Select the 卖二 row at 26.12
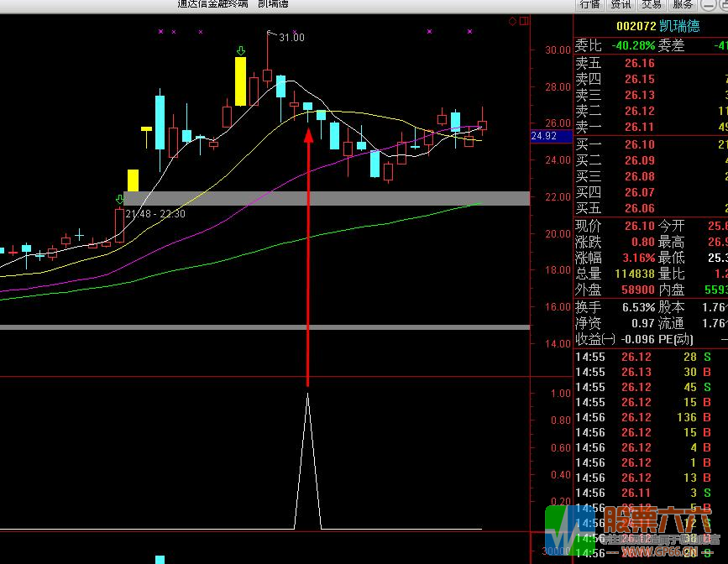Image resolution: width=728 pixels, height=564 pixels. [x=651, y=111]
